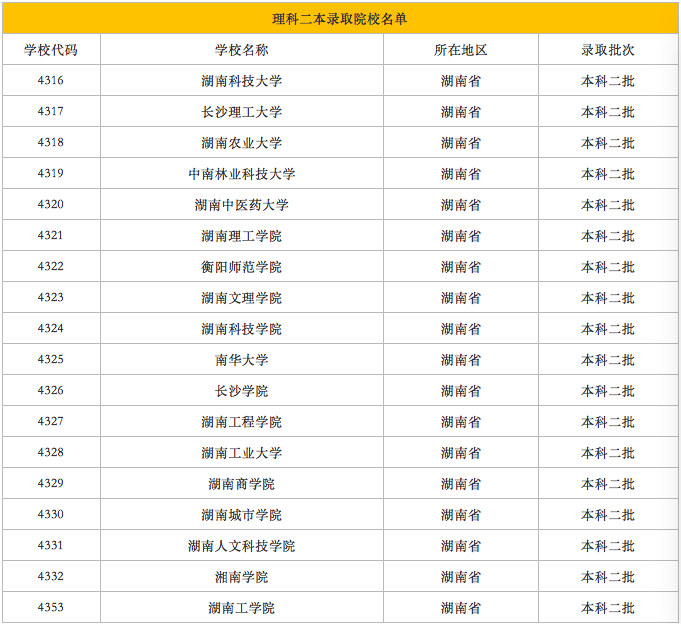Select the 湖南文理学院 cell
This screenshot has height=624, width=681.
coord(241,298)
